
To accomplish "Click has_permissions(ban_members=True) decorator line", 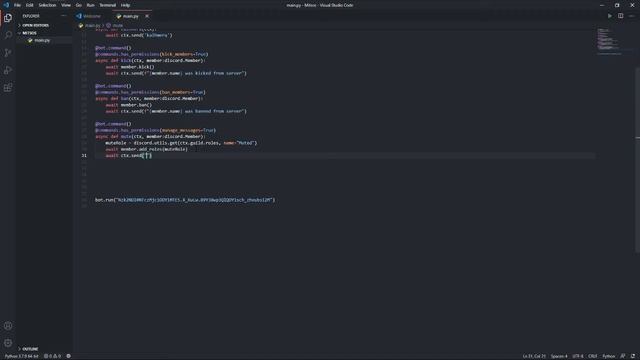I will coord(150,92).
